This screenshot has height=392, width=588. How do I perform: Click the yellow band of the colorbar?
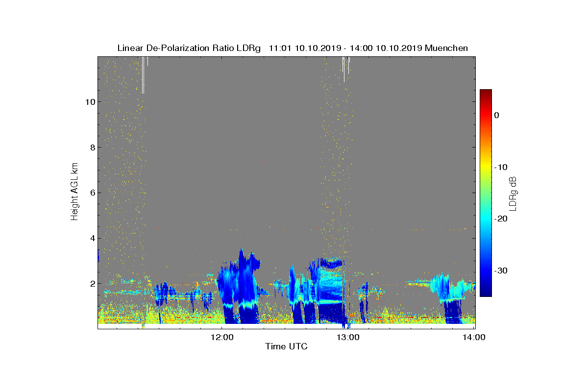click(486, 168)
